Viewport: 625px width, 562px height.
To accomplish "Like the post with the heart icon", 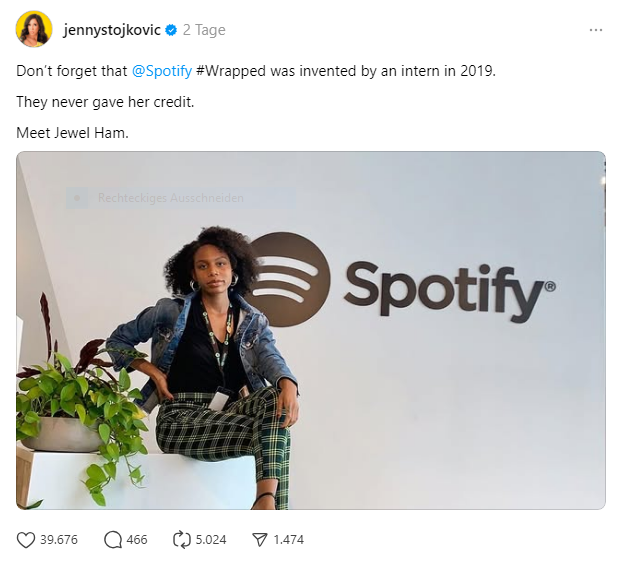I will point(26,540).
